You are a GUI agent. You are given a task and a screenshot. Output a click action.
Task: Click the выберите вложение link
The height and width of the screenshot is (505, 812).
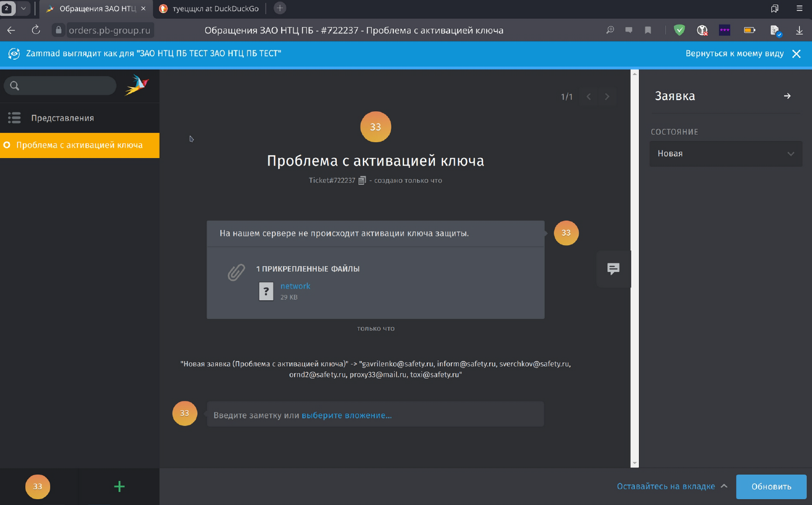pyautogui.click(x=347, y=415)
